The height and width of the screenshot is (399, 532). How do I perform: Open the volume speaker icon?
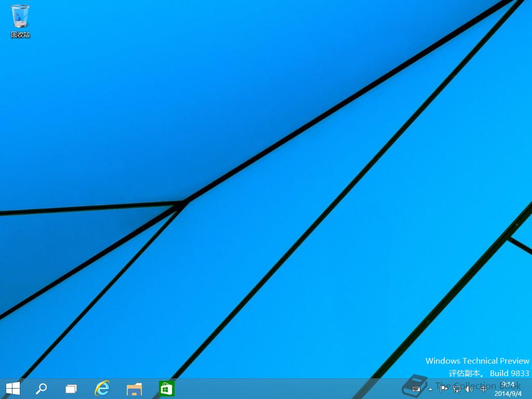[470, 389]
